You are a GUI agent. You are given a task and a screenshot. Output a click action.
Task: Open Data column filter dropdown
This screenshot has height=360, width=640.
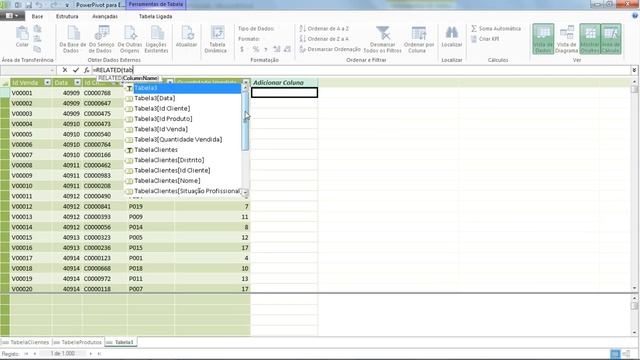77,83
